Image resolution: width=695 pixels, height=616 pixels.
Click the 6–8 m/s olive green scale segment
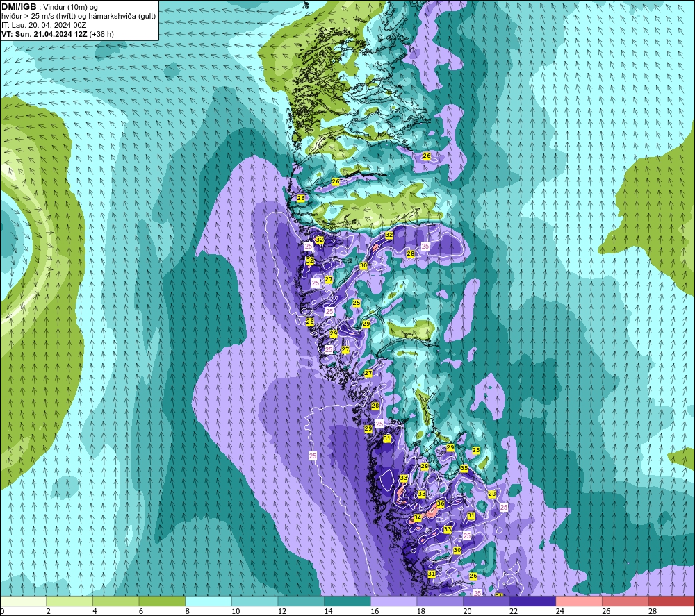[162, 601]
